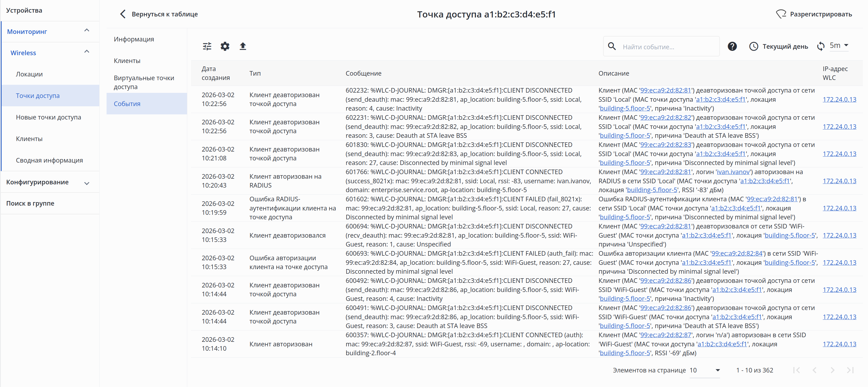Open the Текущий день time range selector
Image resolution: width=868 pixels, height=387 pixels.
click(x=778, y=46)
